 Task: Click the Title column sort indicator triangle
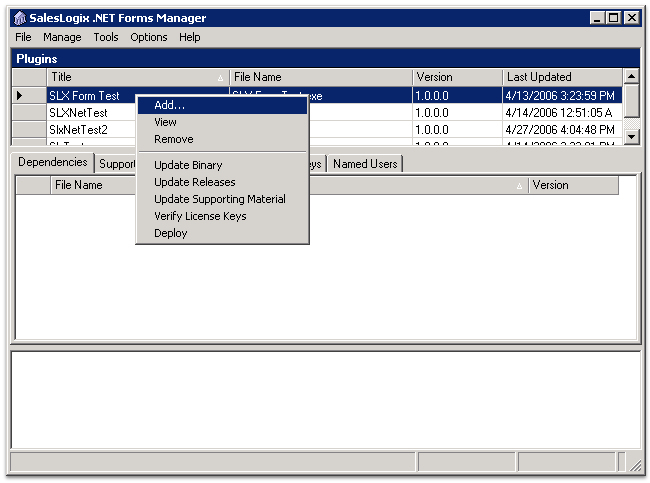click(x=220, y=78)
